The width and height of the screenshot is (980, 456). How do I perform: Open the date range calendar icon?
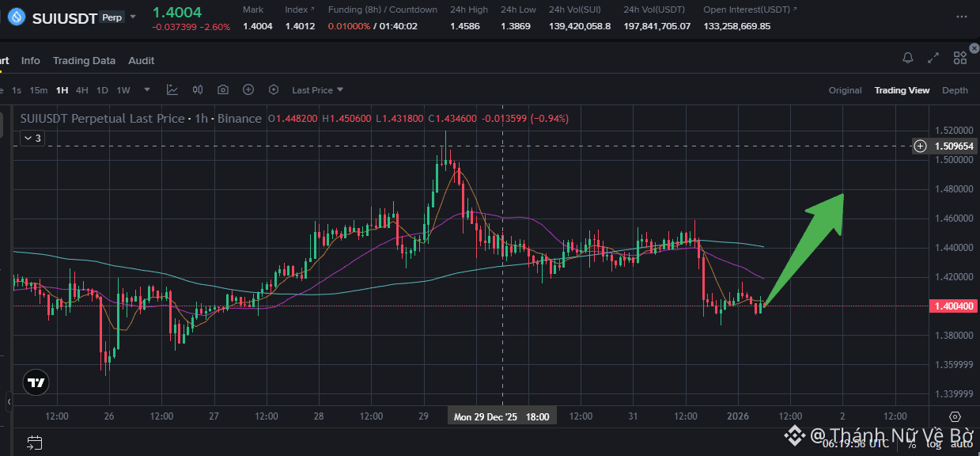coord(34,443)
